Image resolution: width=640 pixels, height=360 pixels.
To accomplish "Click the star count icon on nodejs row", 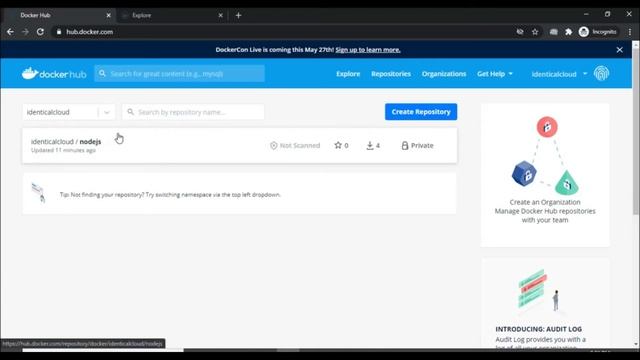I will pyautogui.click(x=338, y=145).
